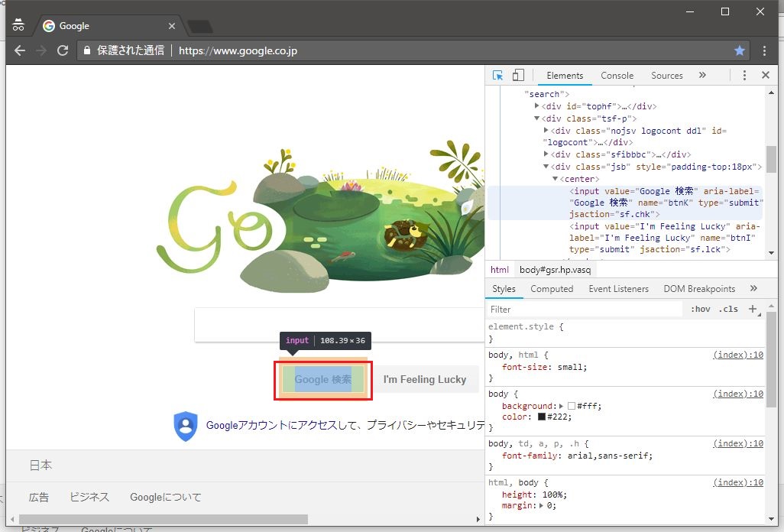This screenshot has width=784, height=532.
Task: Reload the page with the refresh icon
Action: (63, 50)
